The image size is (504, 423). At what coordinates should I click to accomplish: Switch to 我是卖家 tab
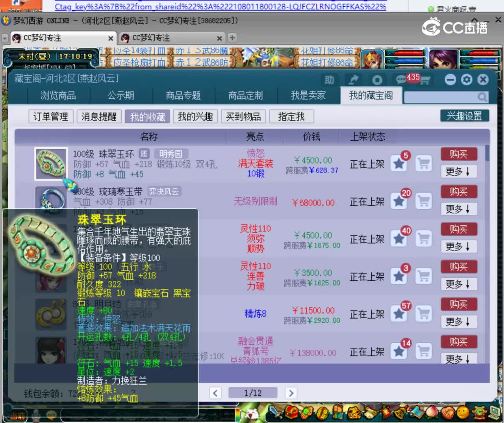(308, 96)
